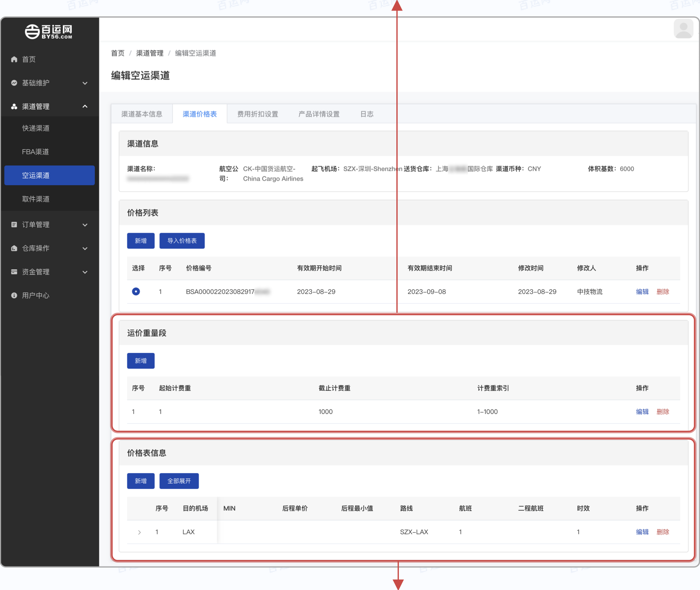Open the user avatar at top right
The image size is (700, 590).
coord(683,29)
